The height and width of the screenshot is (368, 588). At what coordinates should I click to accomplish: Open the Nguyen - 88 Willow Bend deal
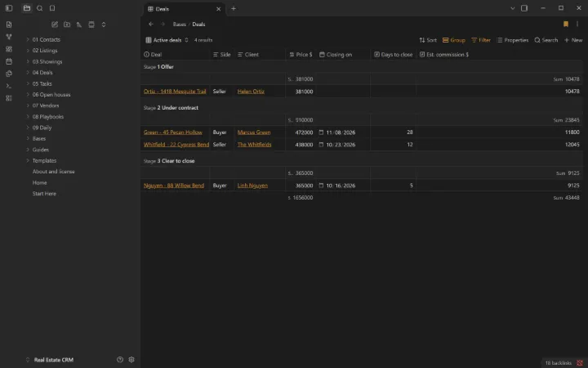(174, 186)
